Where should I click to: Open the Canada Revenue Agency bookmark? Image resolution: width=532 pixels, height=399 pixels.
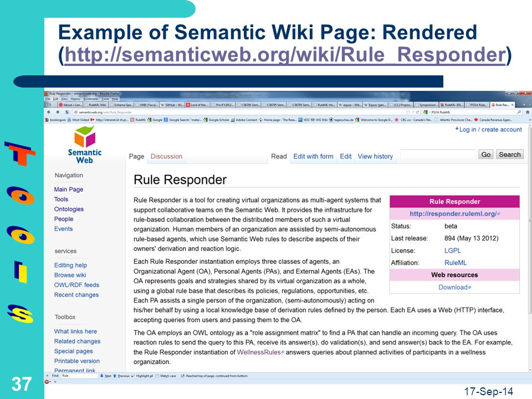[x=493, y=120]
